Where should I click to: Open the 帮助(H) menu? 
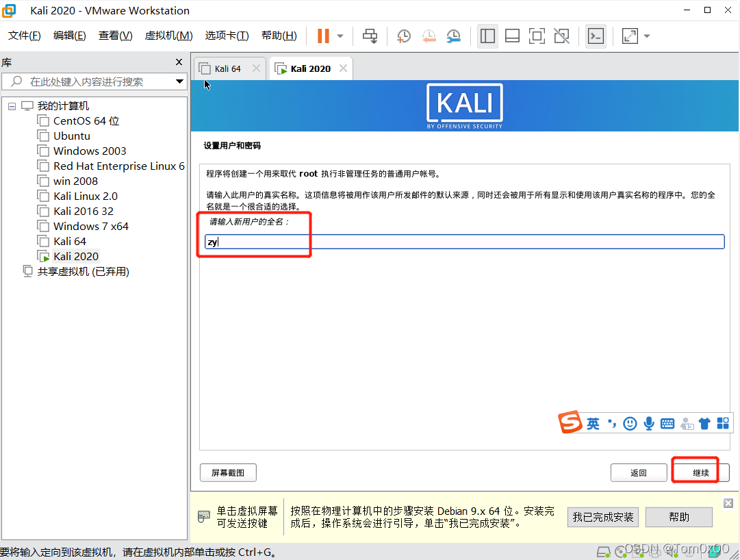click(x=279, y=36)
